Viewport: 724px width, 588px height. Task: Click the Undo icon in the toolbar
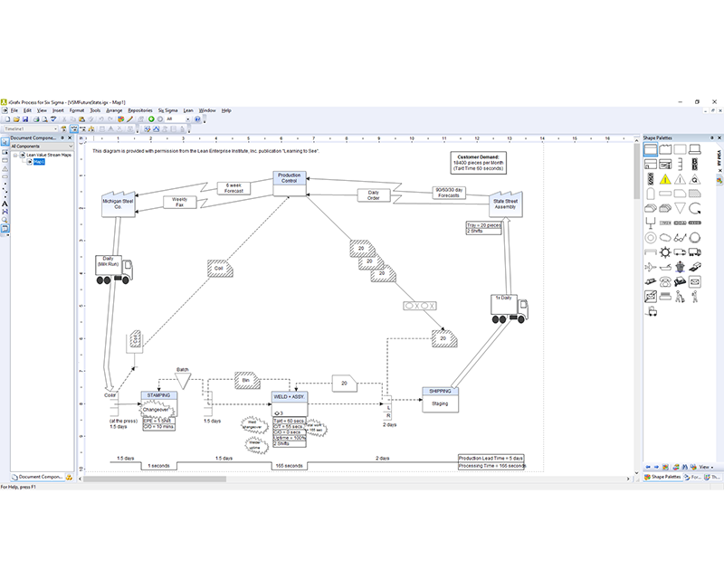pyautogui.click(x=100, y=119)
